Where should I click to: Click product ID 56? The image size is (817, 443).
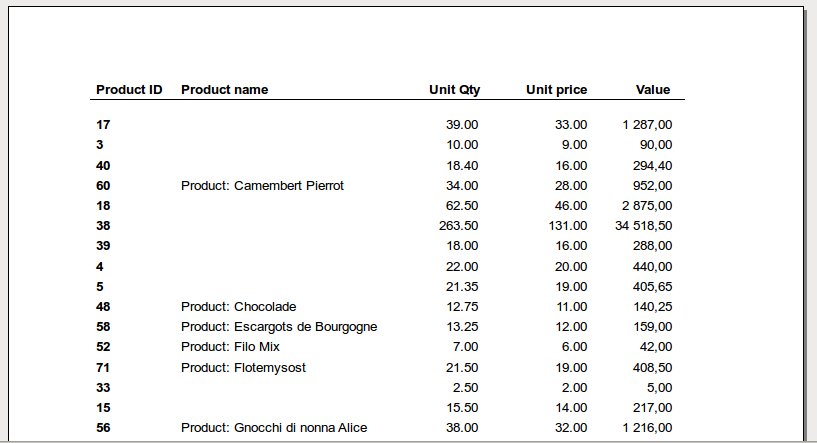[103, 428]
